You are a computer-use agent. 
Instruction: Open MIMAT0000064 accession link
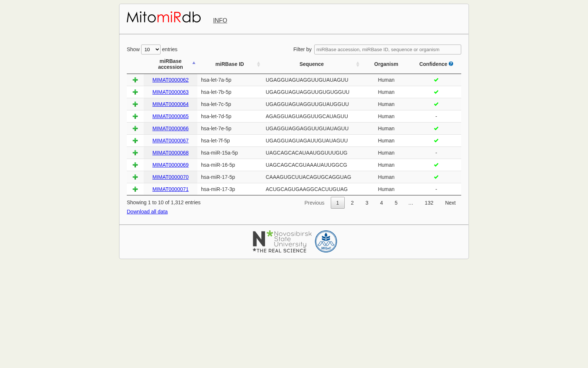[171, 104]
